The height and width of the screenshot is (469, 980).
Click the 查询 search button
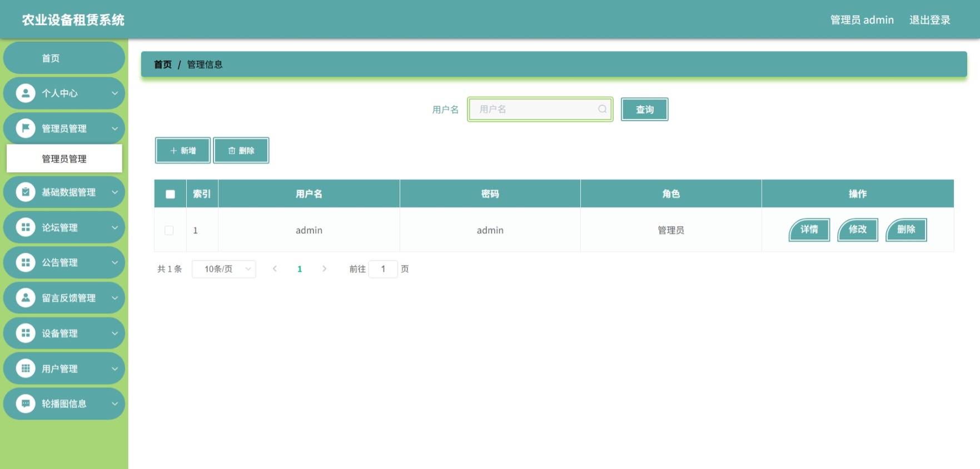pos(645,109)
